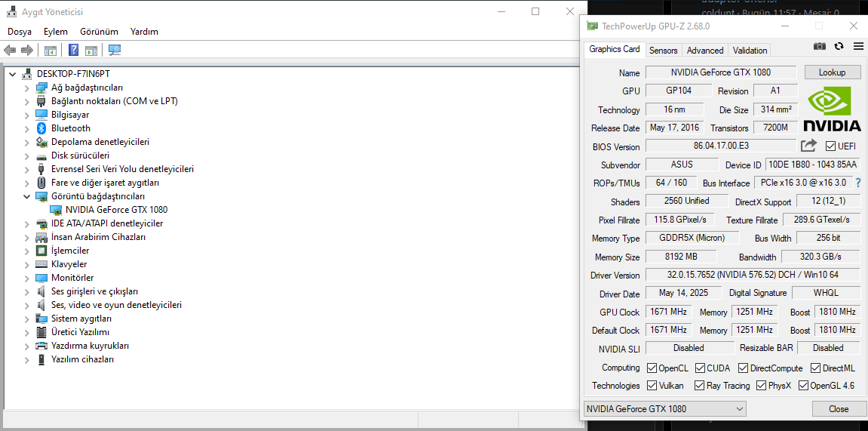
Task: Select Ses, video ve oyun denetleyicileri row
Action: tap(116, 305)
